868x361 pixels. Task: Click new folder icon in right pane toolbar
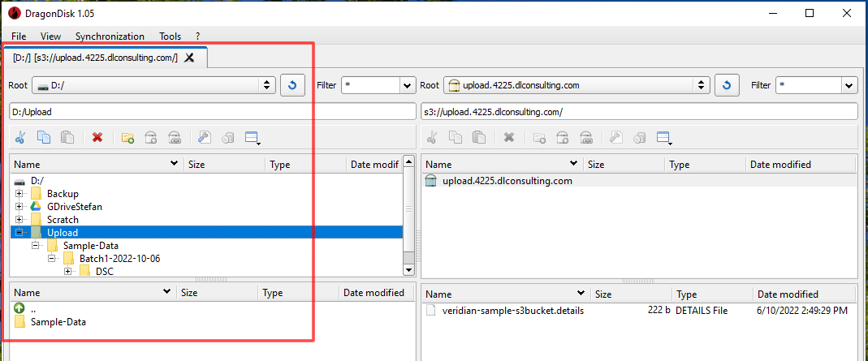(540, 138)
